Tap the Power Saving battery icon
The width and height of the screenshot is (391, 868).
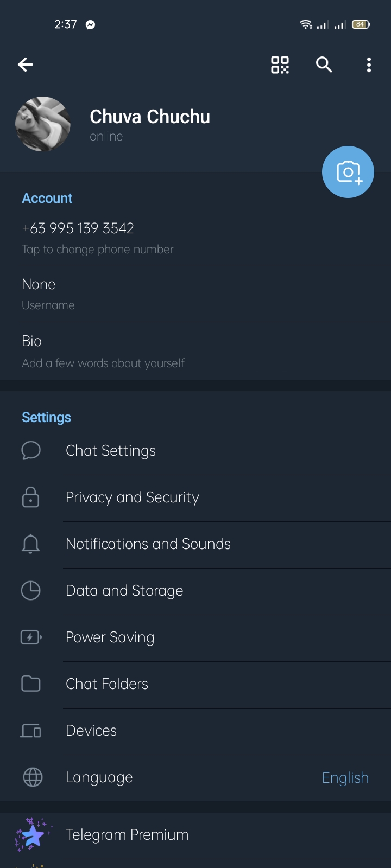click(31, 637)
